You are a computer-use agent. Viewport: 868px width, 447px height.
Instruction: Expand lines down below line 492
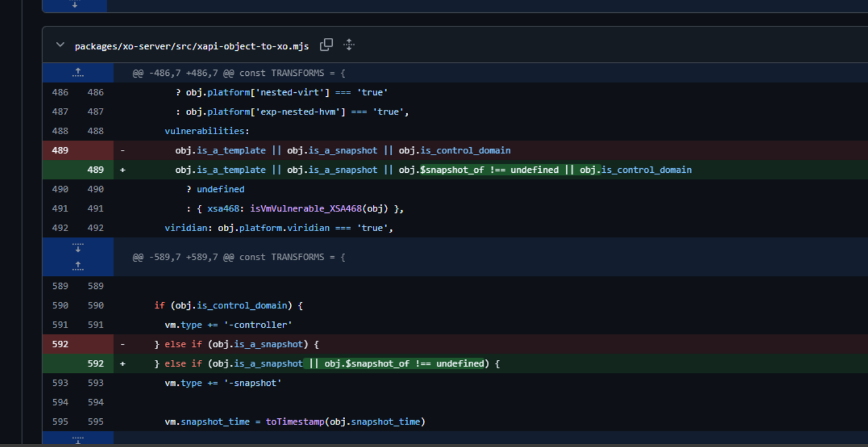point(78,247)
